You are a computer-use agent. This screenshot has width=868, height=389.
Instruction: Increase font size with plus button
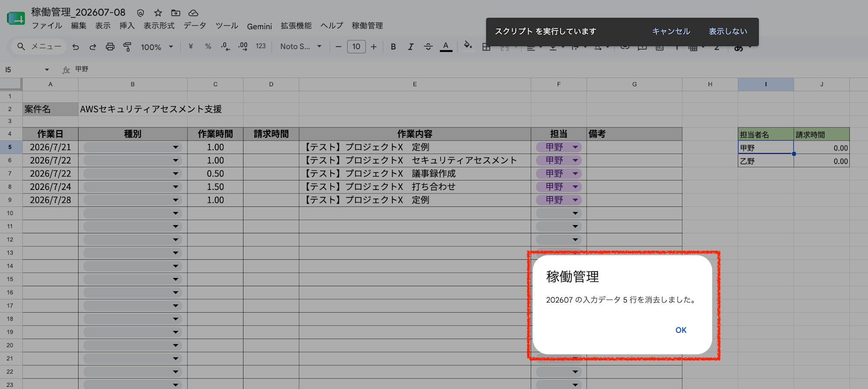[x=374, y=46]
